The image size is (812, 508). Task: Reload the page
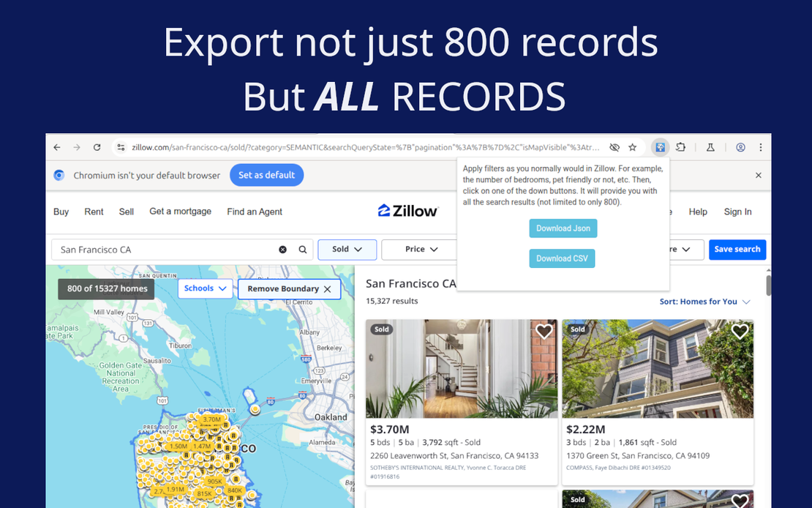pyautogui.click(x=97, y=147)
